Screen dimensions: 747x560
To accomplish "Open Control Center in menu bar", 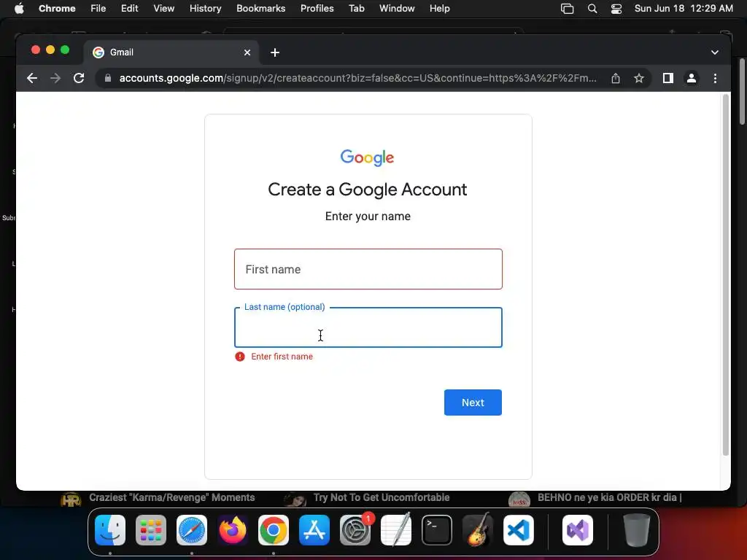I will (x=616, y=8).
